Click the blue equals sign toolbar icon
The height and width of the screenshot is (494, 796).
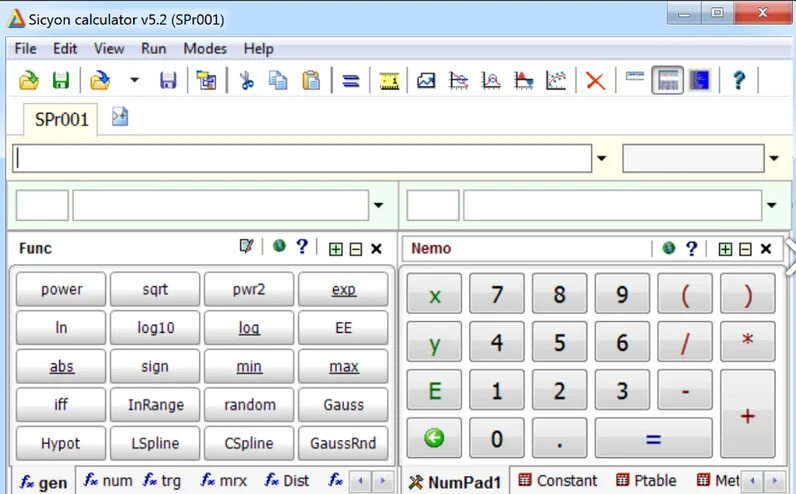click(350, 81)
